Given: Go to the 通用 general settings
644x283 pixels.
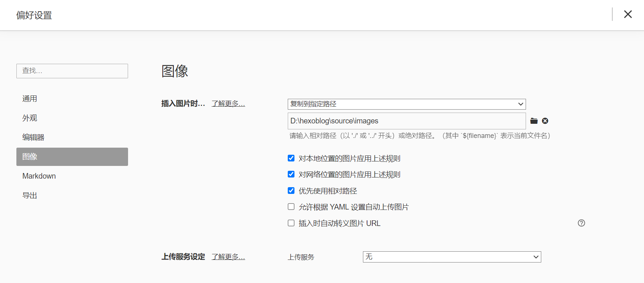Looking at the screenshot, I should [30, 99].
